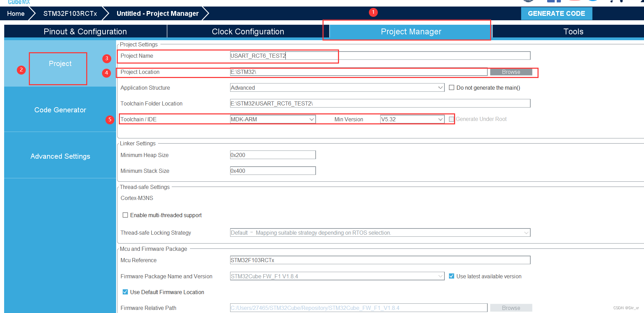Open the Advanced Settings section
Screen dimensions: 644x313
tap(60, 156)
